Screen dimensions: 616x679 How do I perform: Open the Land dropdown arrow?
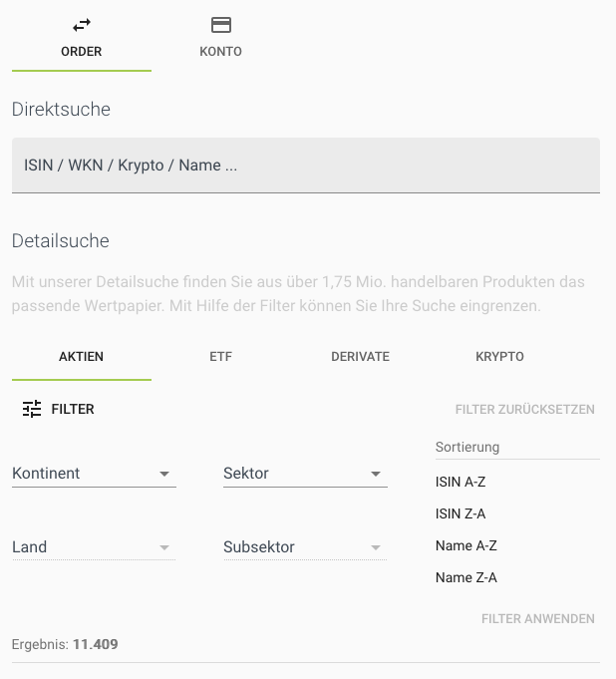[x=164, y=547]
